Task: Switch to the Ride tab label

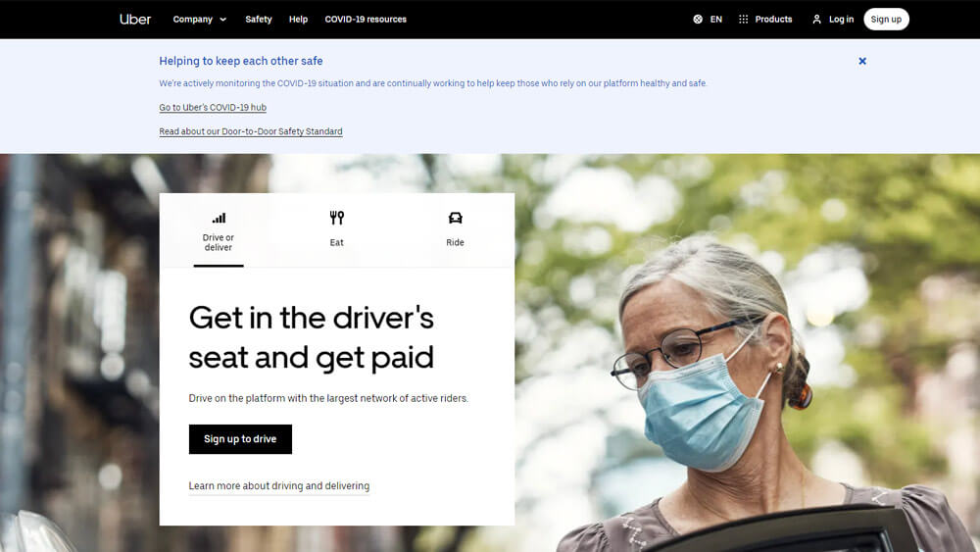Action: (455, 242)
